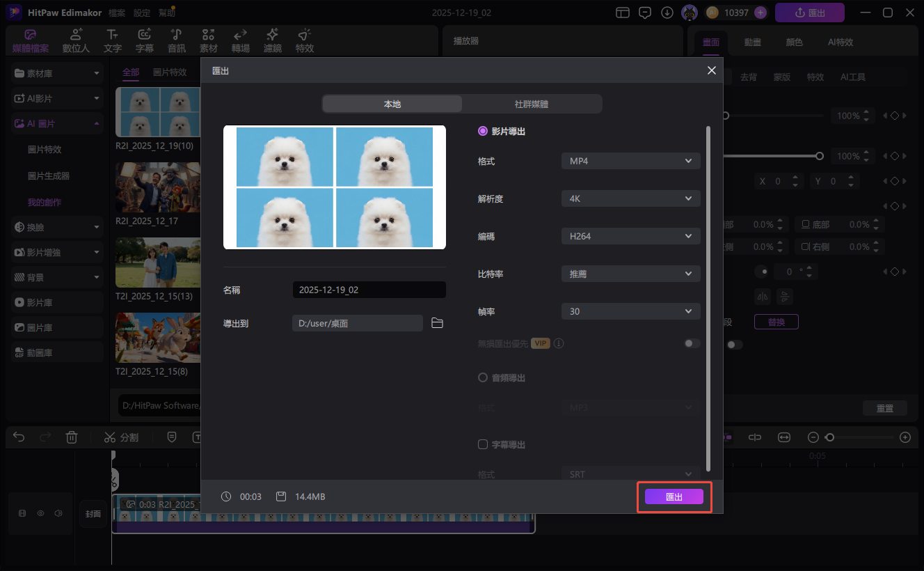This screenshot has width=924, height=571.
Task: Open the 幀率 30 frame rate dropdown
Action: click(x=630, y=311)
